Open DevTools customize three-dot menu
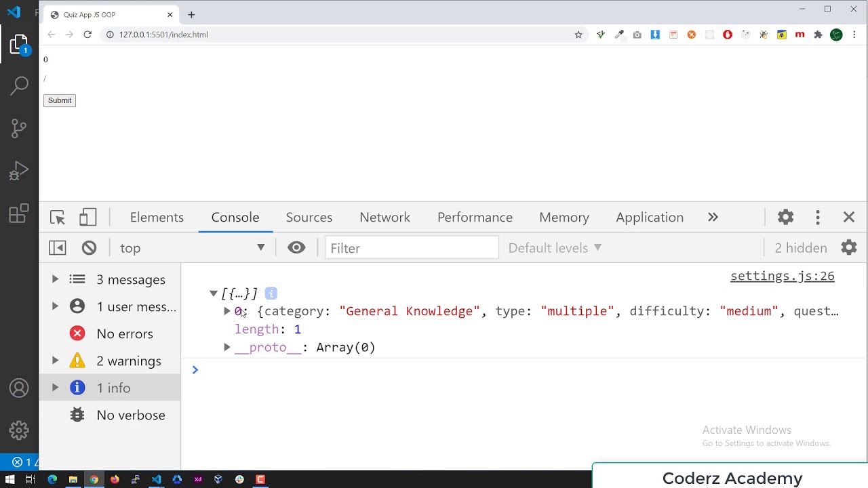This screenshot has width=868, height=488. (x=818, y=217)
